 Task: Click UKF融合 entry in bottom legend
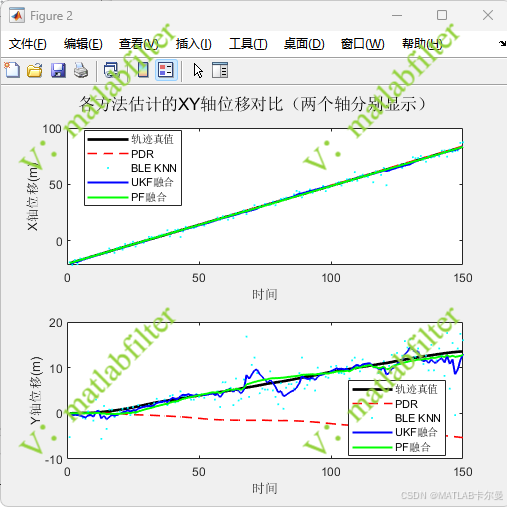point(395,432)
